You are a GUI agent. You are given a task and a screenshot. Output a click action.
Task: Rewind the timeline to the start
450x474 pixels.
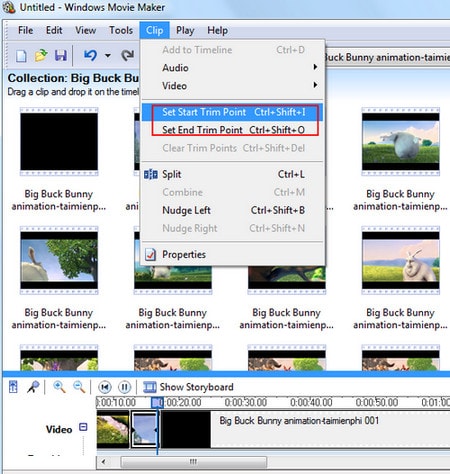point(105,387)
